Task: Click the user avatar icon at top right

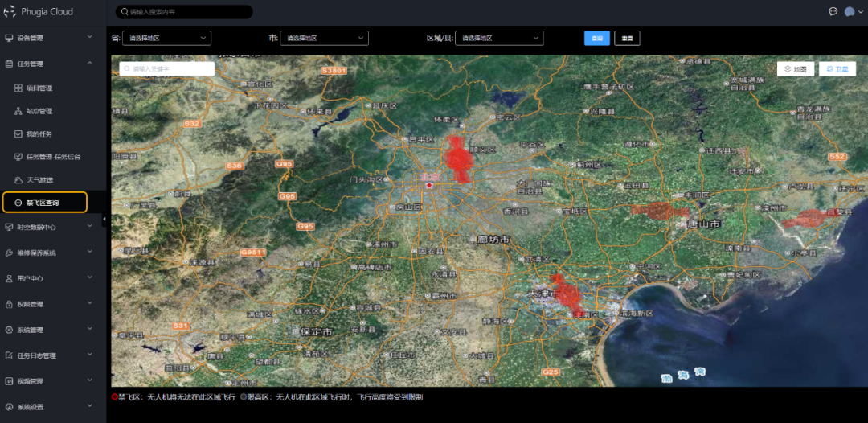Action: tap(850, 12)
